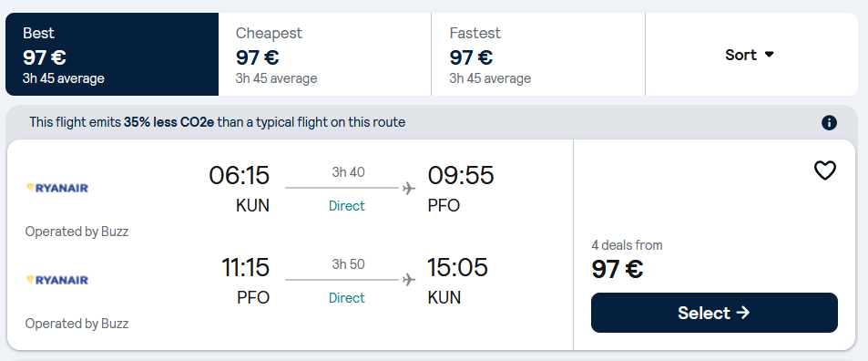Switch to the Fastest tab
The height and width of the screenshot is (361, 868).
[x=538, y=55]
